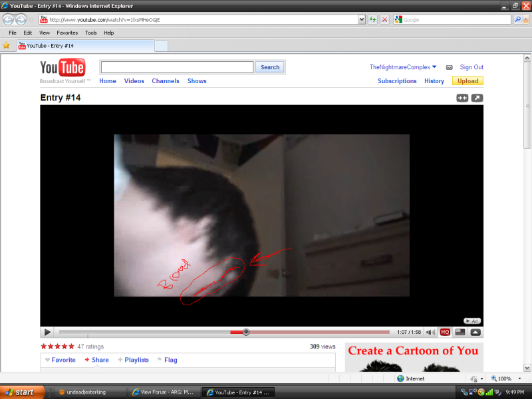Click the YouTube logo
This screenshot has width=532, height=399.
click(63, 67)
